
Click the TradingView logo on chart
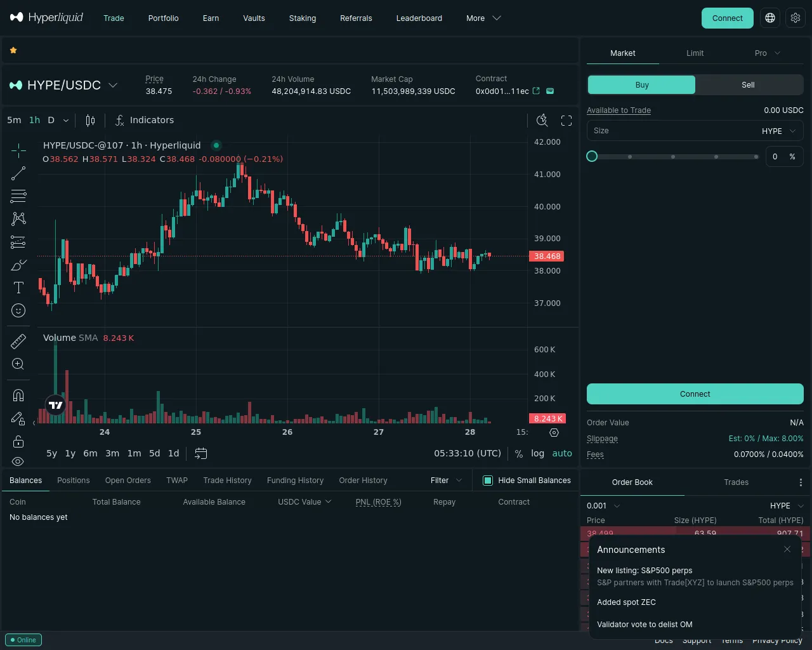click(x=56, y=405)
